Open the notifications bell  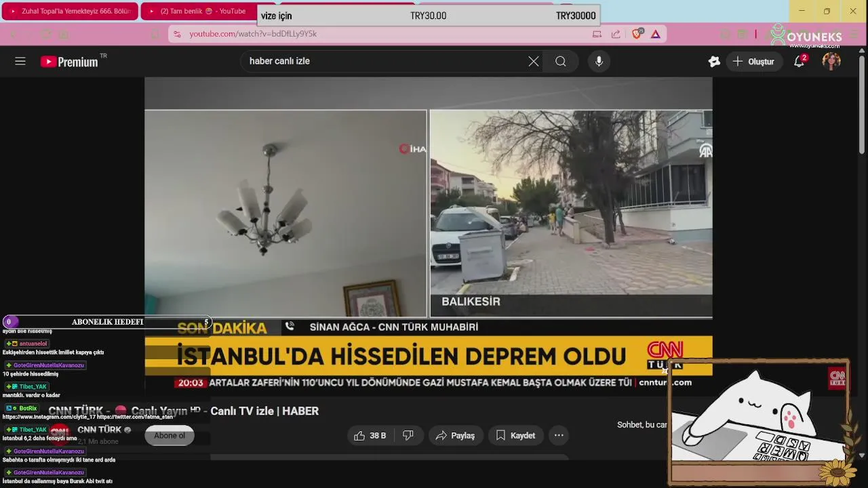pyautogui.click(x=800, y=62)
